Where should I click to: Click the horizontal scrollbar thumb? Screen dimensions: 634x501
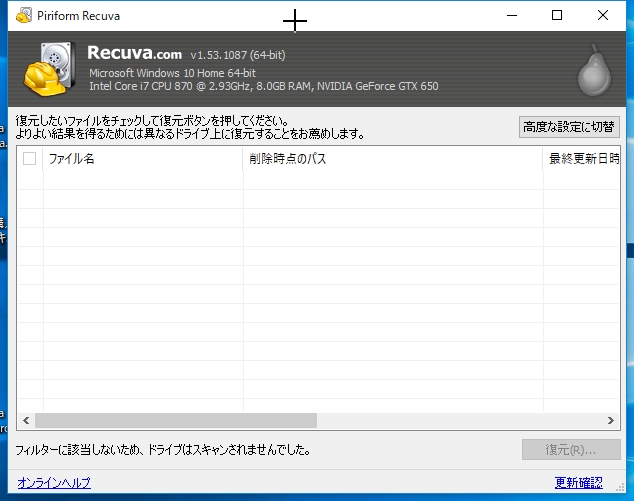[x=176, y=421]
